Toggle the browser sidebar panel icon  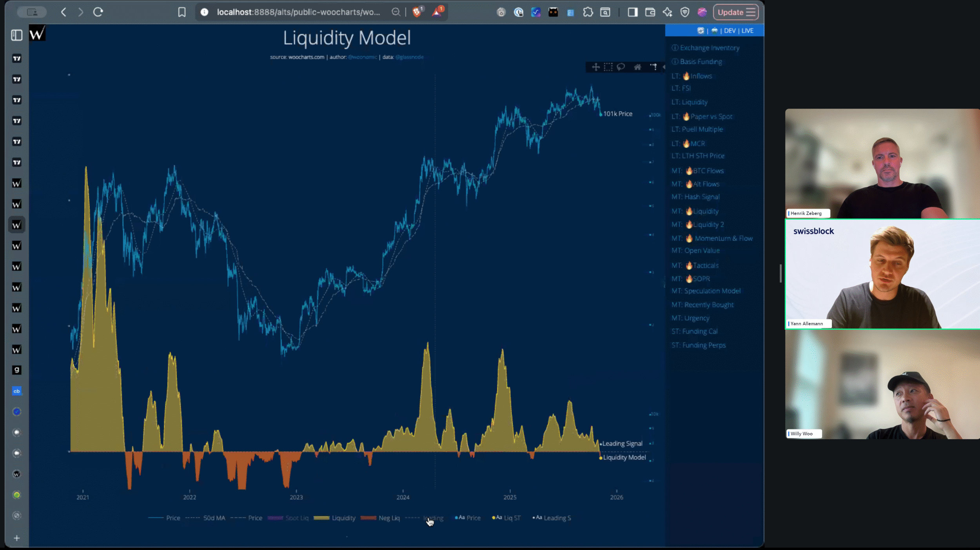16,35
